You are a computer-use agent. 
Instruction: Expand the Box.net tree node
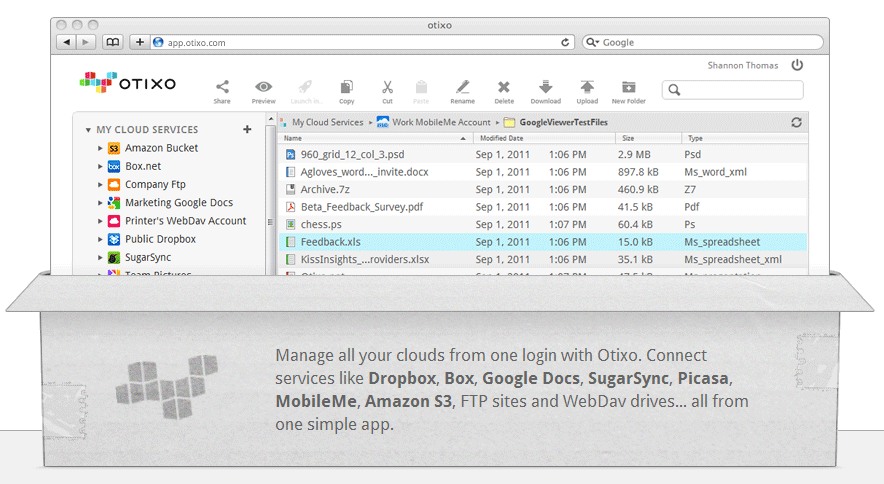tap(100, 166)
